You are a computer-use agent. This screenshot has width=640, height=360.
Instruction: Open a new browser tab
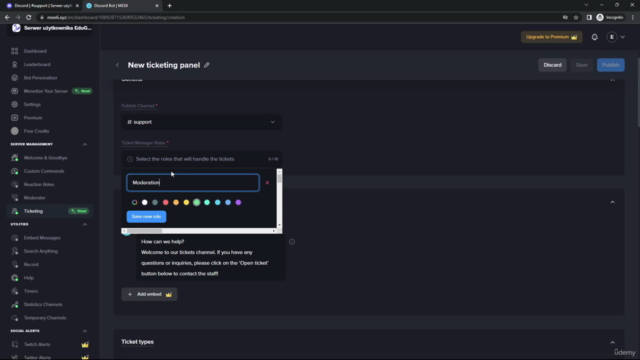pos(169,6)
